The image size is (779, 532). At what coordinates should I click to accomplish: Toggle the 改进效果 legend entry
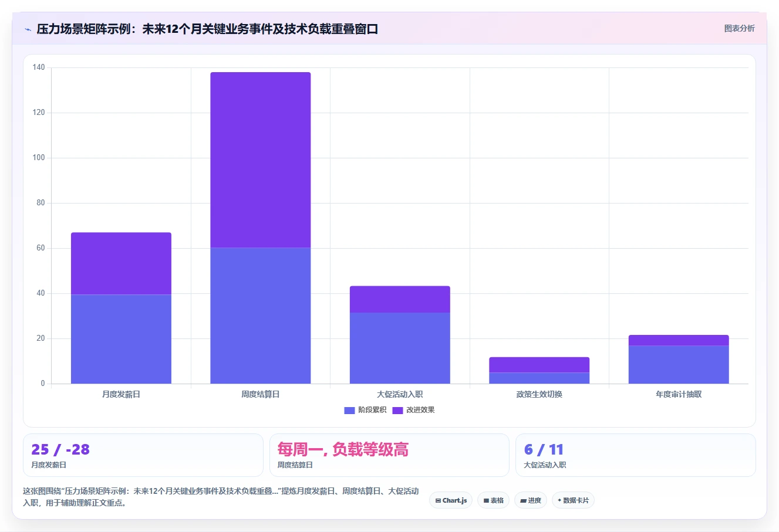pos(413,410)
